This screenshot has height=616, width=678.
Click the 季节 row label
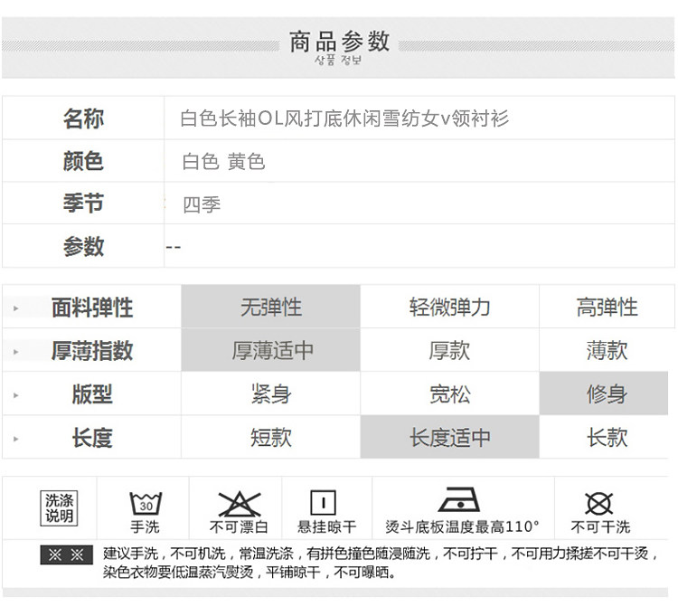coord(83,204)
